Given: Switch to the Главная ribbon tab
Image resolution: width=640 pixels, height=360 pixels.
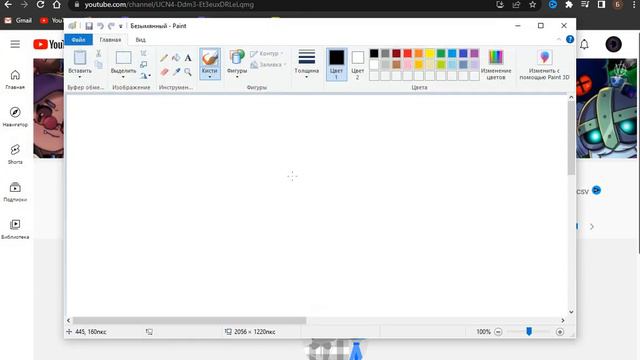Looking at the screenshot, I should [111, 40].
